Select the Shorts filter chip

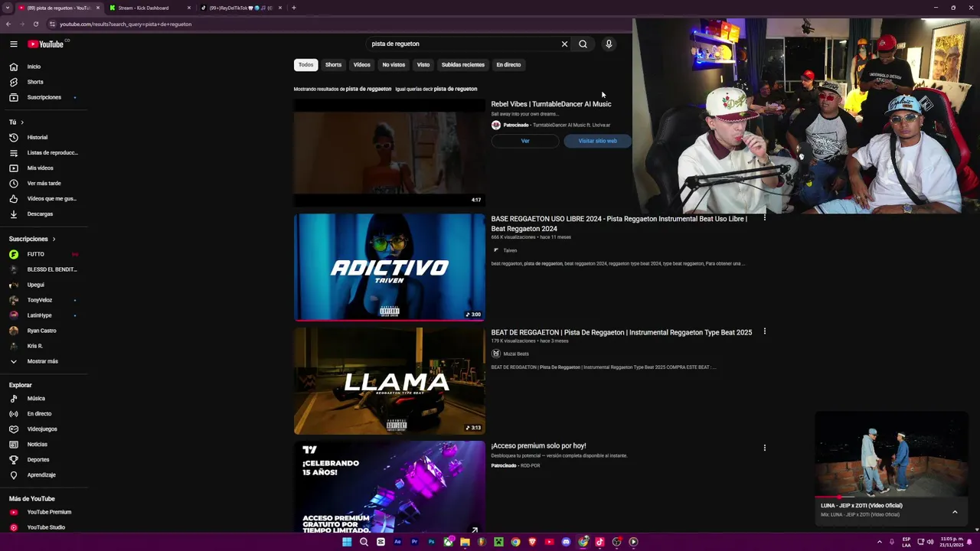click(x=333, y=65)
